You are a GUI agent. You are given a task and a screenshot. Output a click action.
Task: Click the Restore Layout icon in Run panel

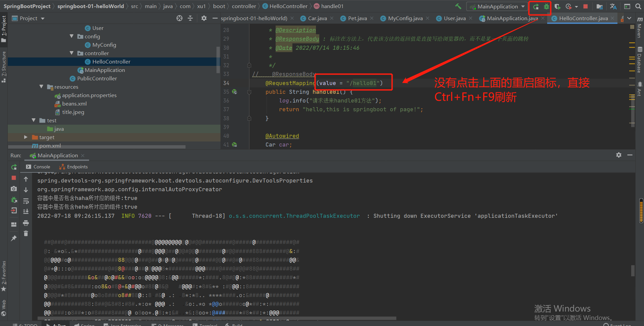pos(14,224)
